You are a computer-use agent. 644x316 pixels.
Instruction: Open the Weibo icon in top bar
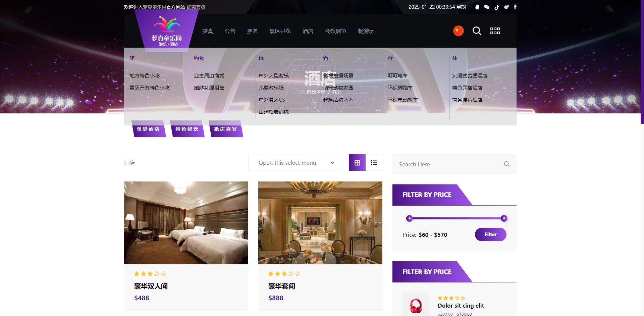click(x=506, y=7)
